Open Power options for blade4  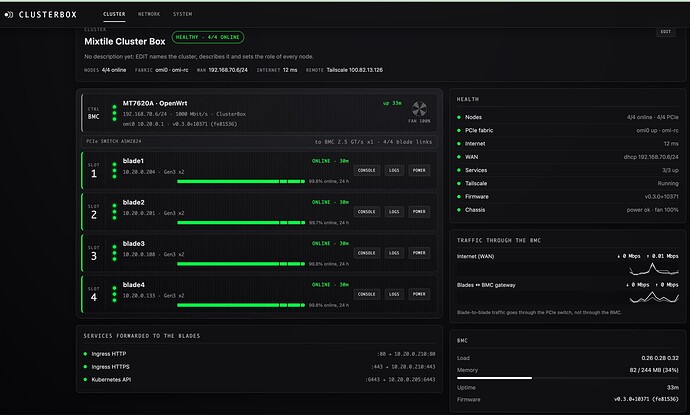(x=419, y=294)
